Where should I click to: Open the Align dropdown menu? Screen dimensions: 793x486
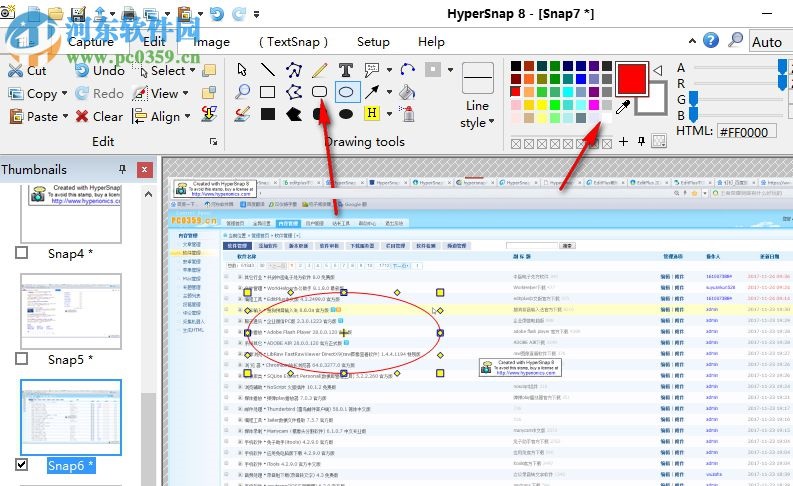pos(162,116)
